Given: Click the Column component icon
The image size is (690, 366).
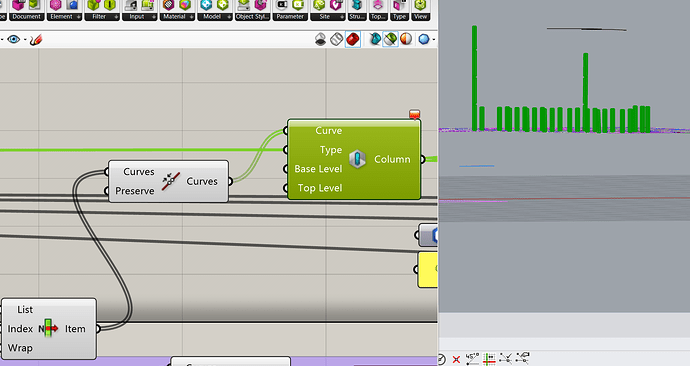Looking at the screenshot, I should pos(357,159).
